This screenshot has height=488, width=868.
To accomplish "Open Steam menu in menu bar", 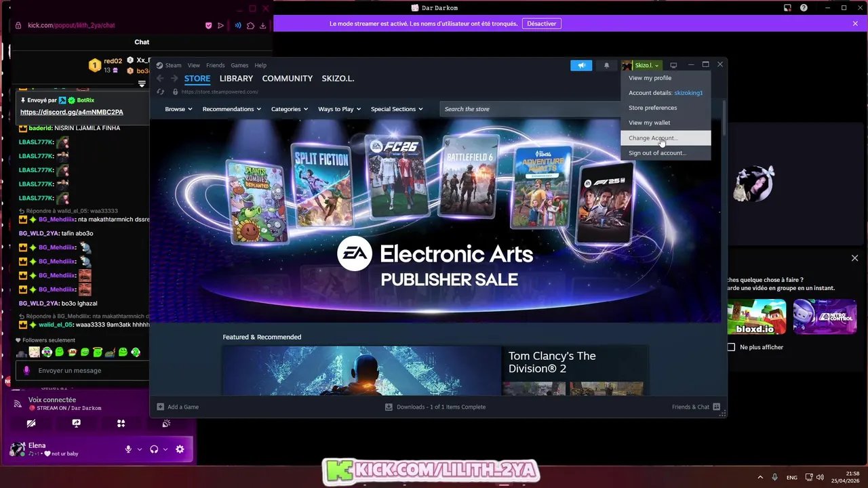I will [173, 65].
